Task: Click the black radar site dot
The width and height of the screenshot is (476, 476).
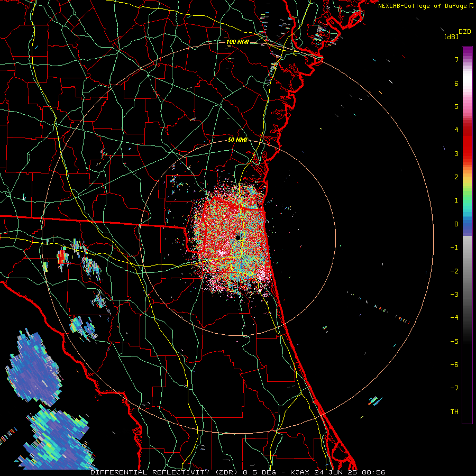Action: 238,237
